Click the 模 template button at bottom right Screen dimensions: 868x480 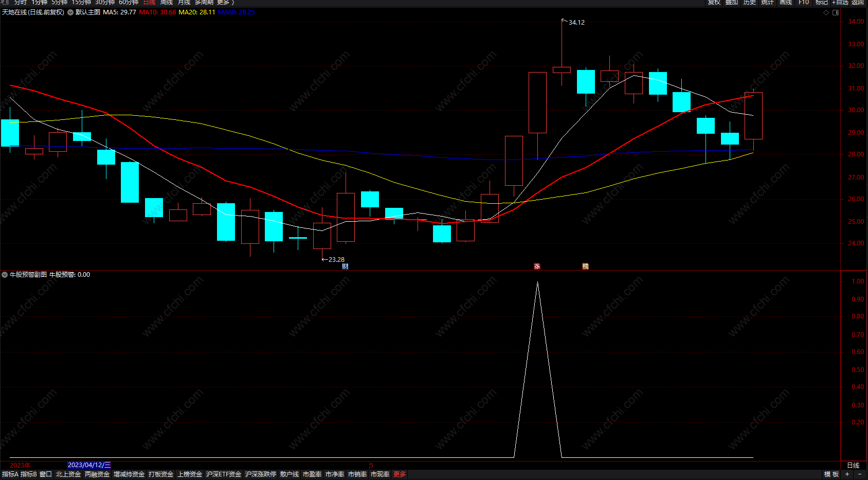click(x=827, y=474)
